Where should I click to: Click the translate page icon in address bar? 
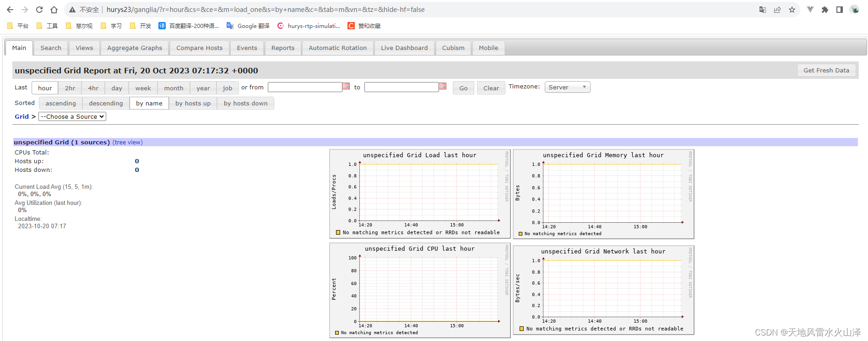point(763,10)
